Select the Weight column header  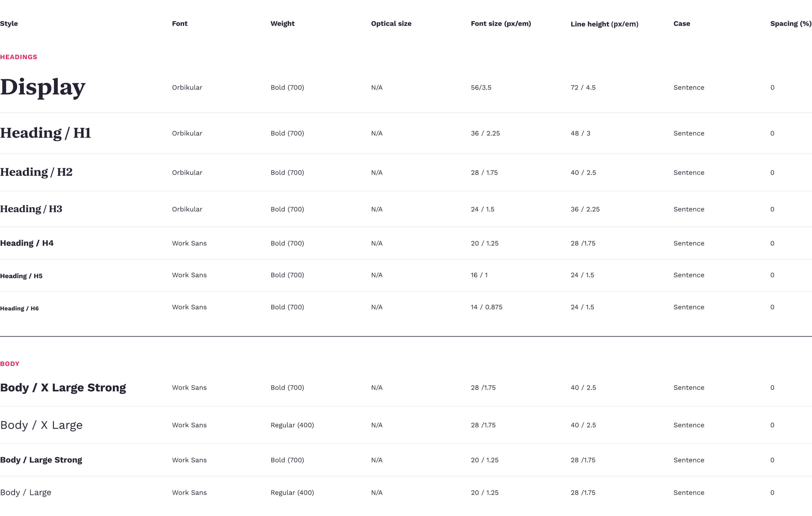[x=282, y=23]
